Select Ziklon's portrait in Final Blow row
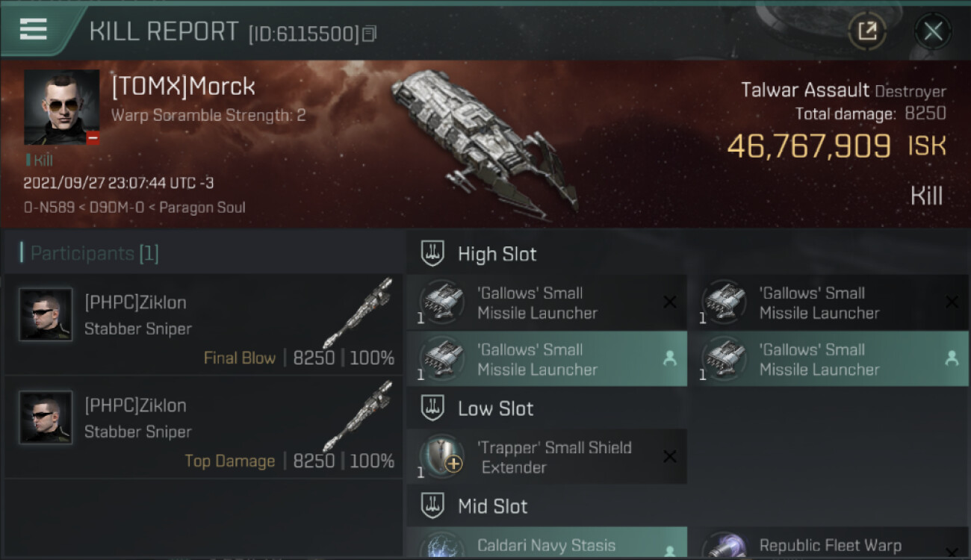Viewport: 971px width, 560px height. pos(46,314)
